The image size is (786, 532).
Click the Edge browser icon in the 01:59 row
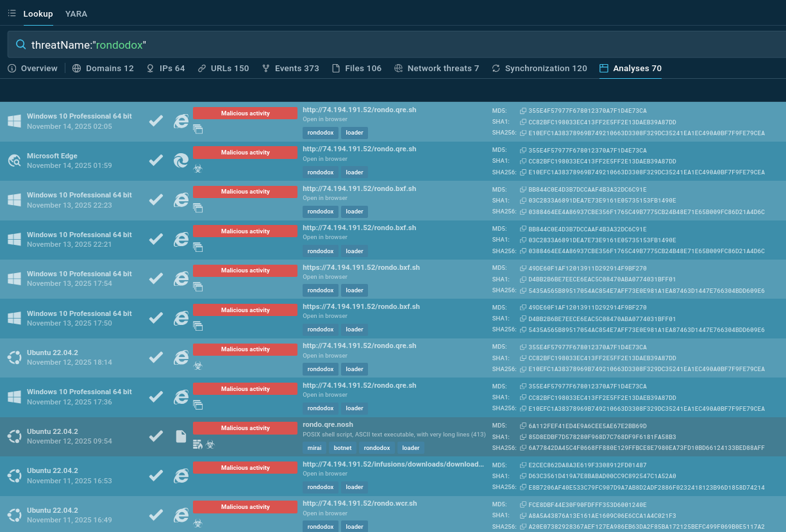click(x=181, y=161)
